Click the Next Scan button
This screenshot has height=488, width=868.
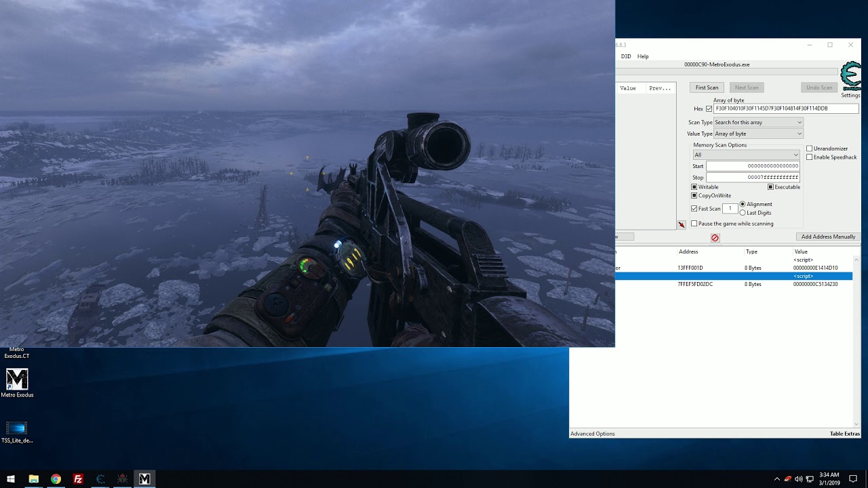pyautogui.click(x=747, y=87)
